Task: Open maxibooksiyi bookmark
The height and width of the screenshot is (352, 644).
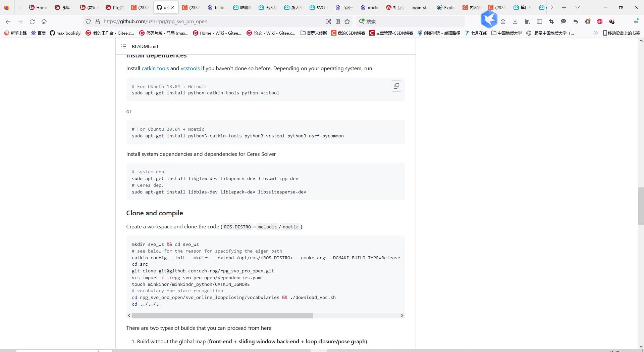Action: click(x=65, y=33)
